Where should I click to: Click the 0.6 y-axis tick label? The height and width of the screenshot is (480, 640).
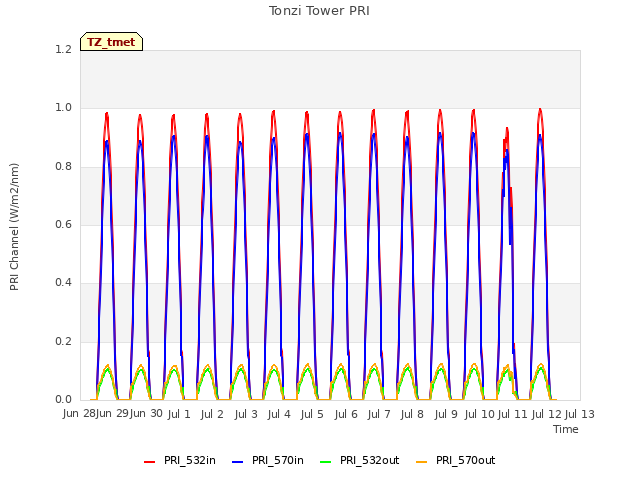(x=63, y=224)
